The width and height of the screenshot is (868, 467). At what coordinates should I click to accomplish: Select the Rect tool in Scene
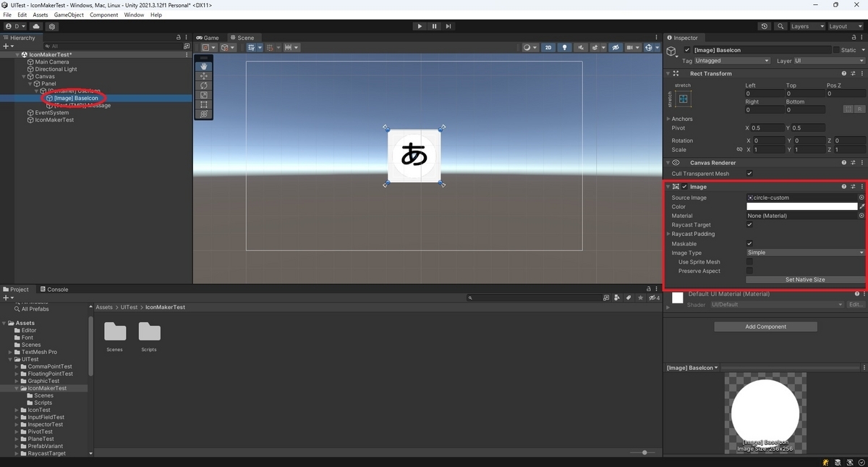click(204, 104)
